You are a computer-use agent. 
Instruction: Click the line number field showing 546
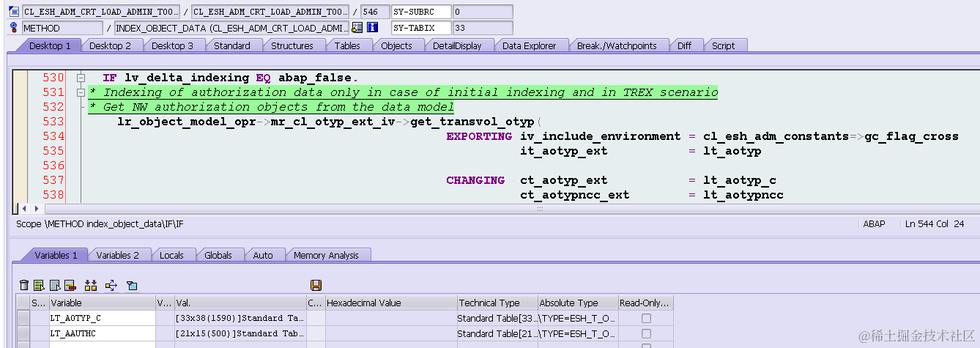point(375,12)
